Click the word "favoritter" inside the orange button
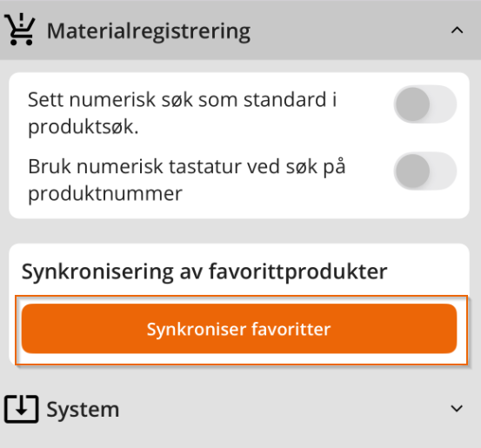The height and width of the screenshot is (448, 481). [291, 329]
